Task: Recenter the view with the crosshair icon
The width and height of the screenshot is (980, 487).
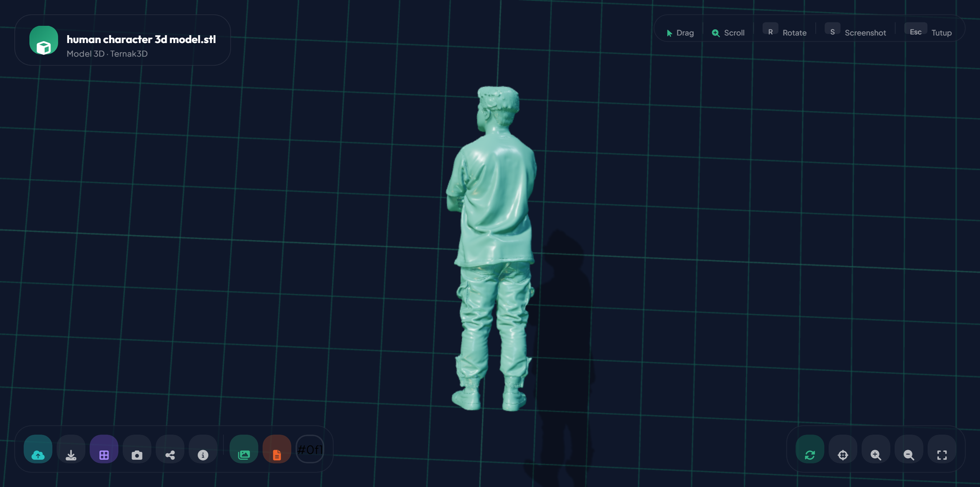Action: point(843,449)
